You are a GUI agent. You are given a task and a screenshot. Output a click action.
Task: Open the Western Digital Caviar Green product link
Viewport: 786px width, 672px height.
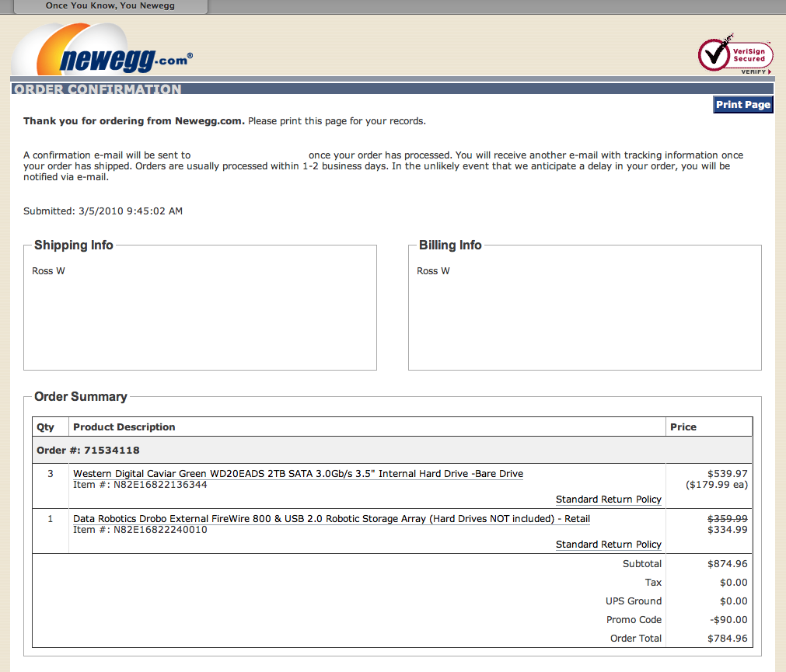299,474
